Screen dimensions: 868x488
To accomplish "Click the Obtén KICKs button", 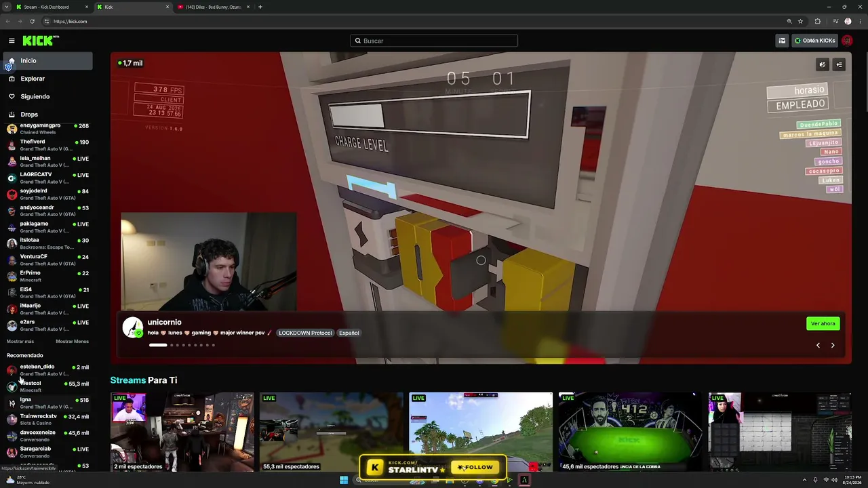I will tap(814, 41).
